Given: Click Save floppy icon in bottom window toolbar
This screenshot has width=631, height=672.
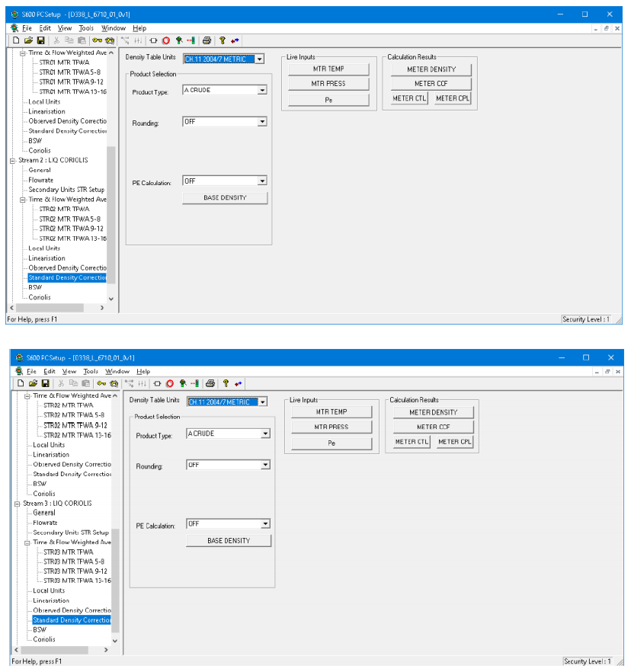Looking at the screenshot, I should tap(45, 383).
